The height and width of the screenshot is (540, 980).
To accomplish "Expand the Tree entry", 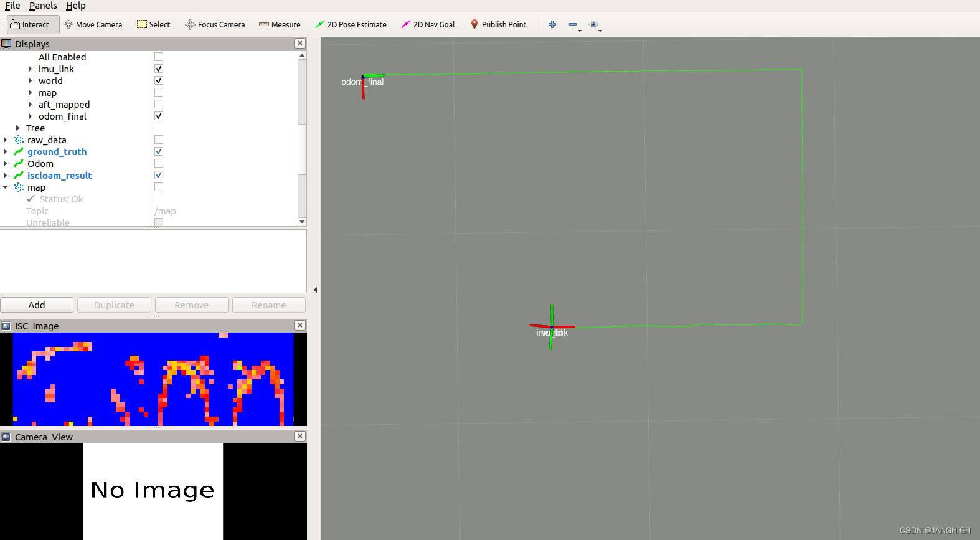I will (x=17, y=128).
